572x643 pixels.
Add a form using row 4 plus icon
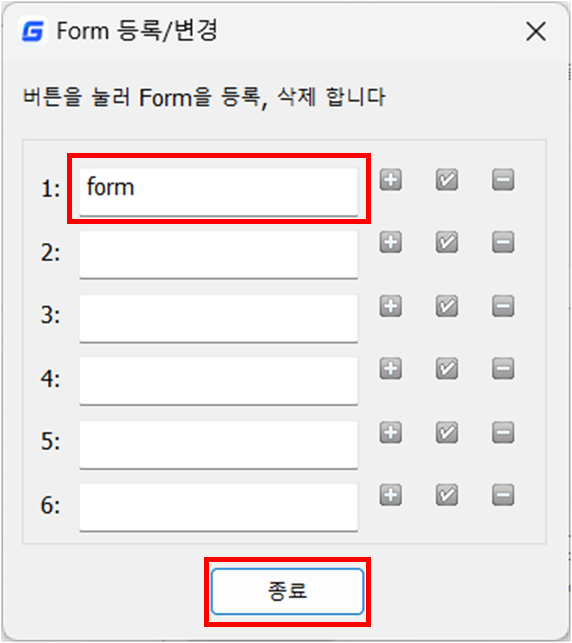click(x=390, y=368)
